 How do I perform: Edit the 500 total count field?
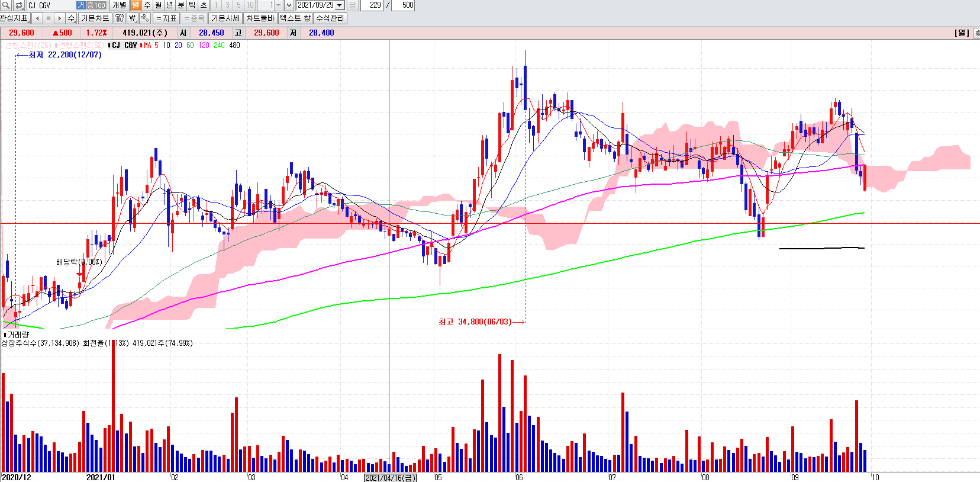tap(403, 5)
